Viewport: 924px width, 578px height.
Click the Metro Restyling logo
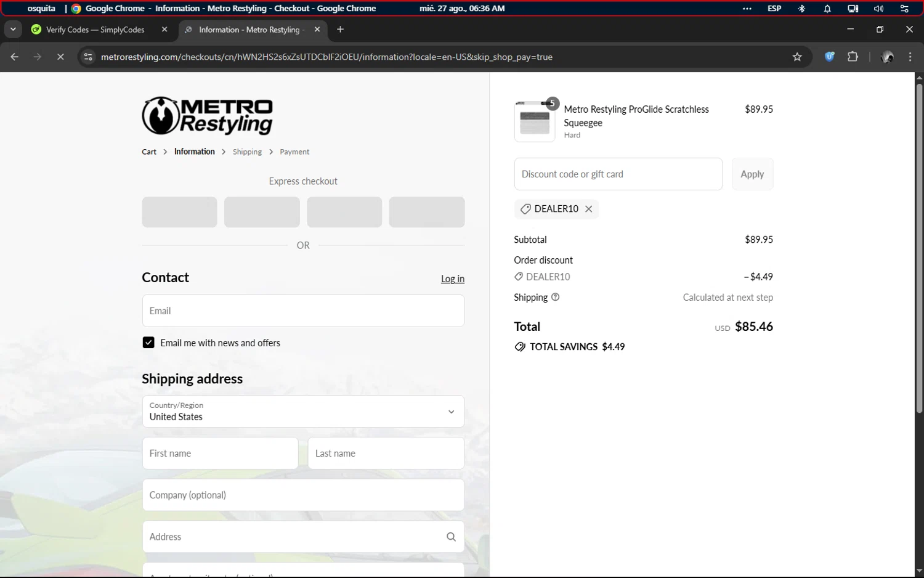208,115
